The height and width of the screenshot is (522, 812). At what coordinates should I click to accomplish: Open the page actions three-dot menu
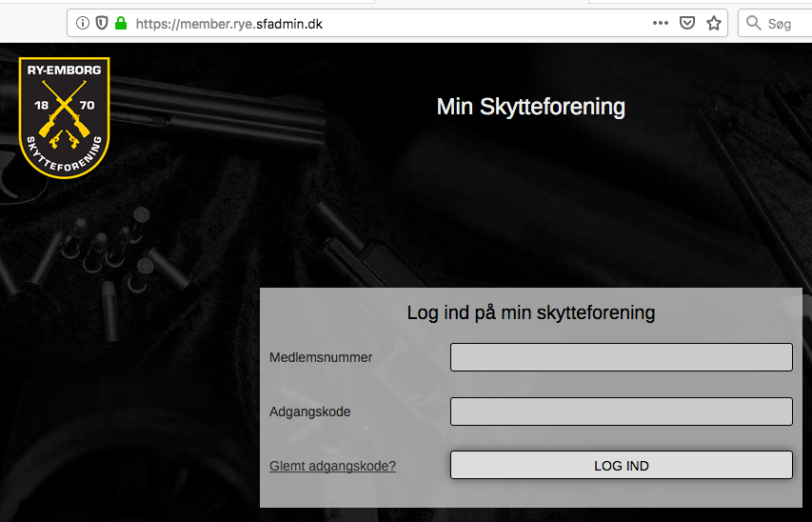[x=661, y=23]
